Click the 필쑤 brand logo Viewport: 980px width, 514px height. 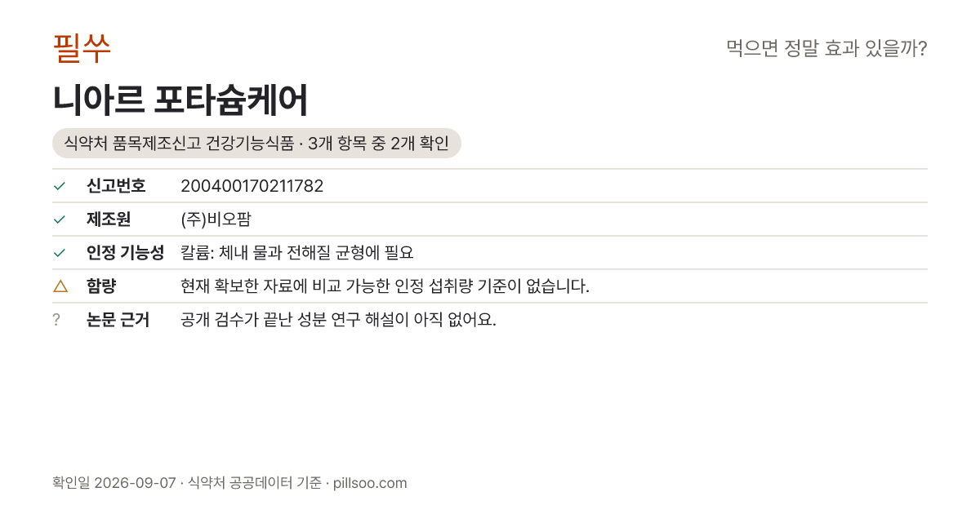pyautogui.click(x=82, y=48)
